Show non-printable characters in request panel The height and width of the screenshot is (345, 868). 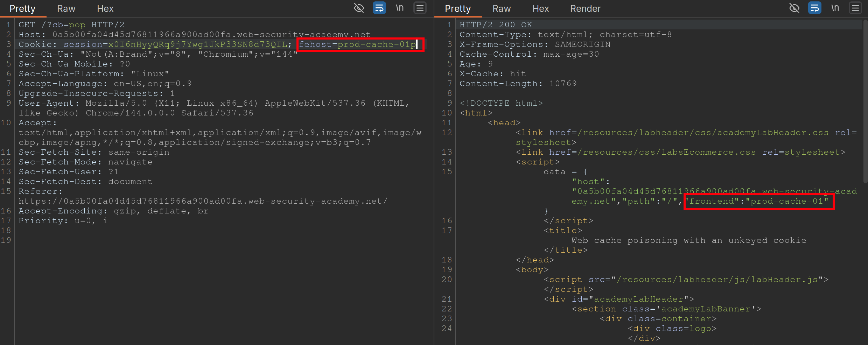[400, 8]
